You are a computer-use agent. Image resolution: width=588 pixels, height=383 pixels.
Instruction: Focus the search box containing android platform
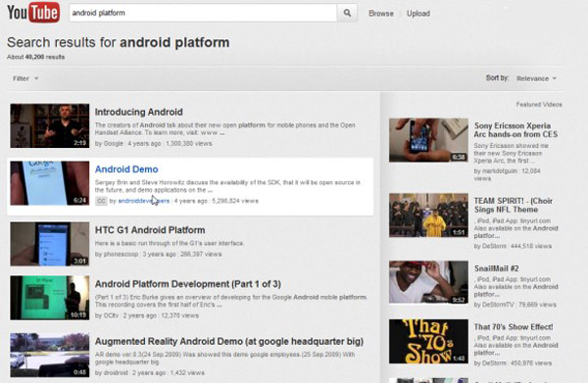[x=203, y=13]
